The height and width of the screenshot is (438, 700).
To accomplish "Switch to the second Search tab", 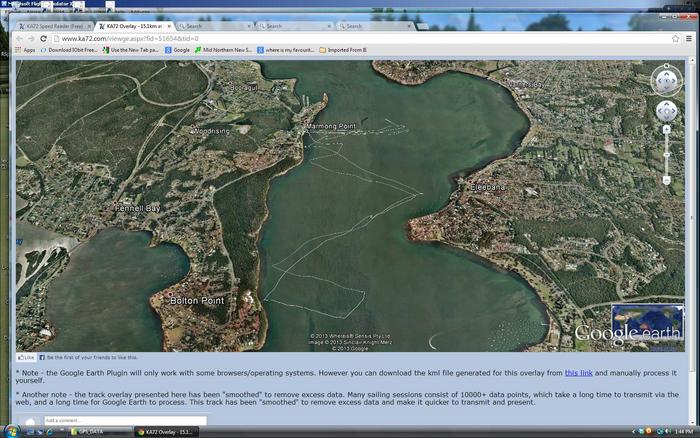I will [x=294, y=26].
